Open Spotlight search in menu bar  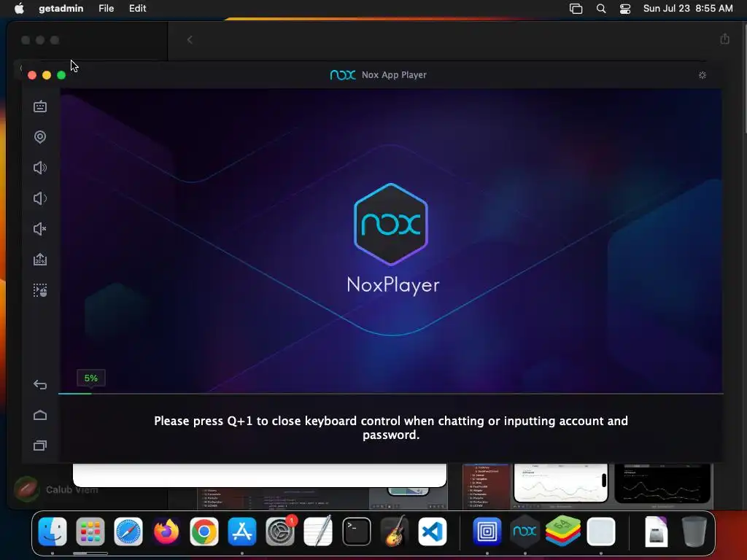coord(601,9)
